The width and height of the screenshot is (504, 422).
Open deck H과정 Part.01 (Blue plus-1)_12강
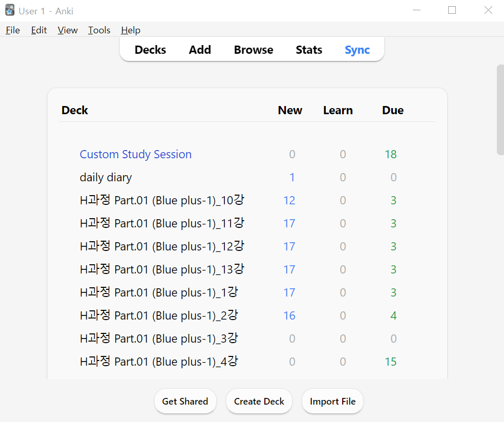(x=162, y=246)
